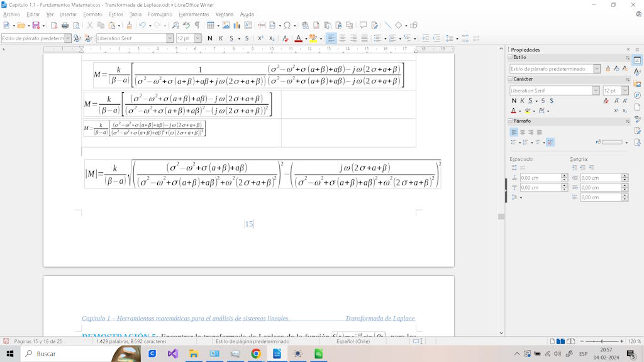Click the chapter header link text
The image size is (644, 362).
pyautogui.click(x=186, y=319)
